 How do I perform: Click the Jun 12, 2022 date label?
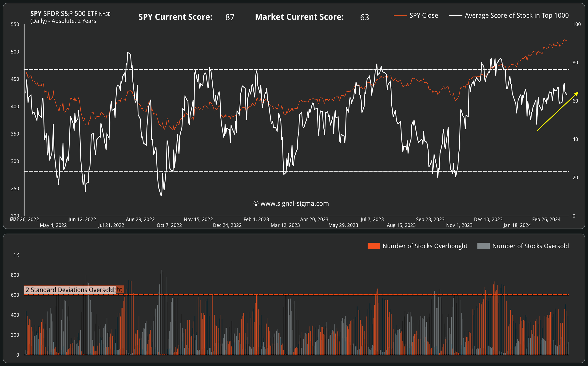pyautogui.click(x=82, y=219)
